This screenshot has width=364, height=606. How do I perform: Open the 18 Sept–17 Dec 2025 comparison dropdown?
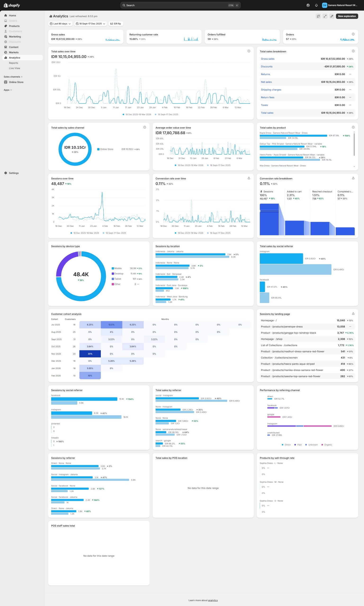[x=90, y=24]
